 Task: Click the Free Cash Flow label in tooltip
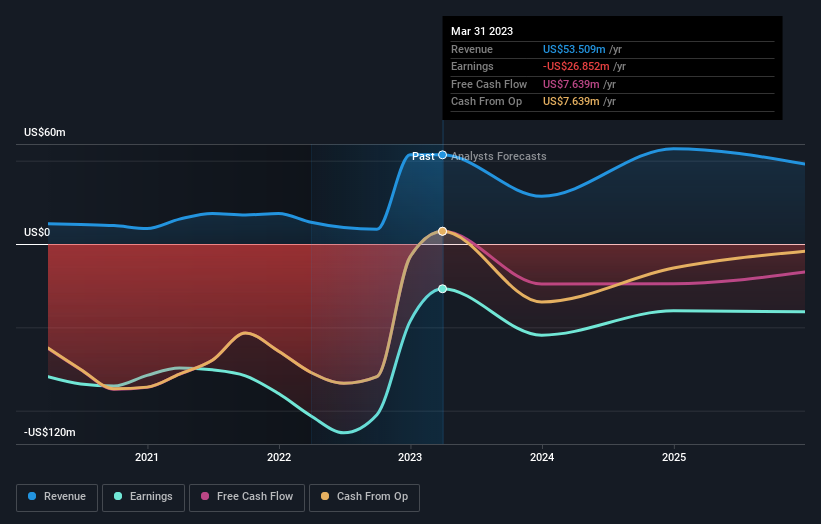tap(489, 84)
